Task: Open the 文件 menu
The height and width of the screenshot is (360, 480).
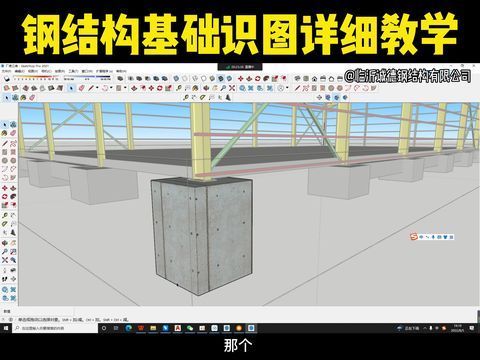Action: pyautogui.click(x=6, y=71)
